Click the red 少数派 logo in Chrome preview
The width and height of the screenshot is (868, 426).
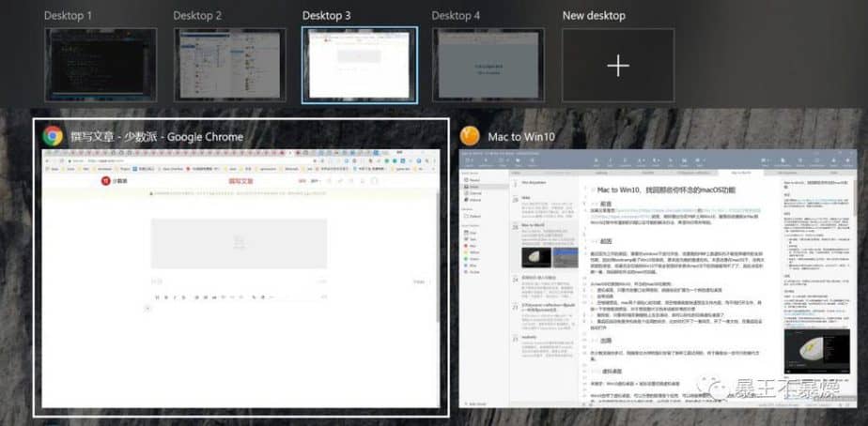point(106,179)
